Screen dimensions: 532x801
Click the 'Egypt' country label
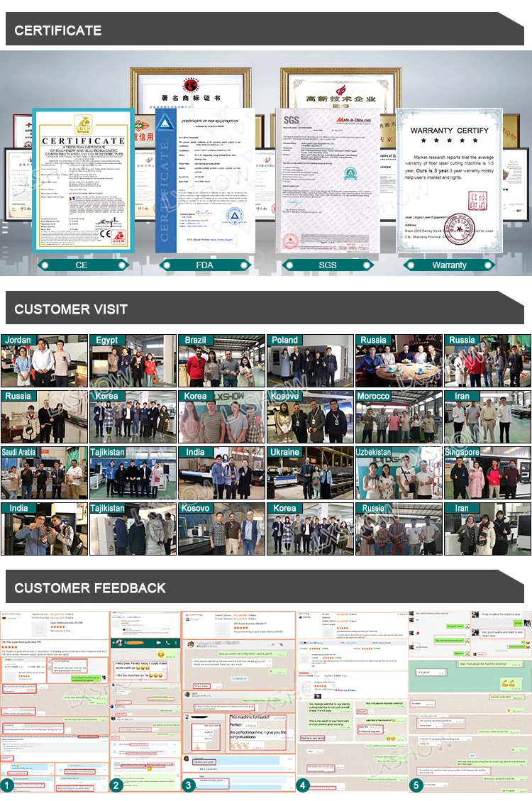[x=106, y=341]
